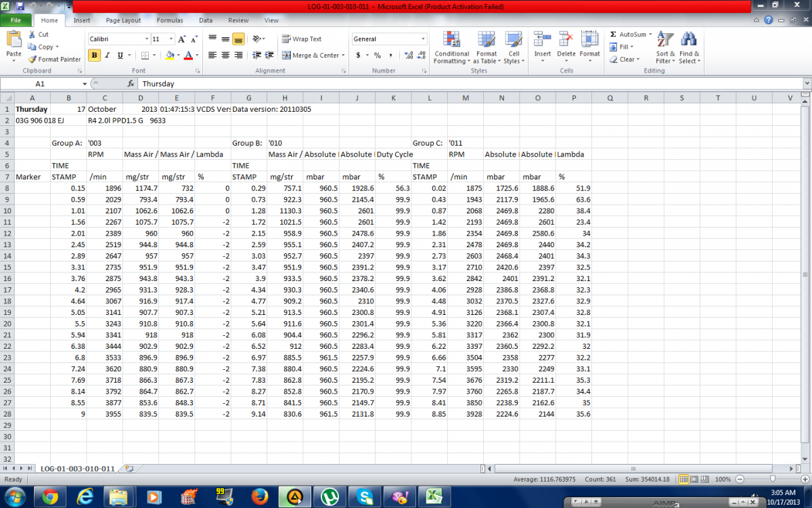Image resolution: width=812 pixels, height=508 pixels.
Task: Click the Borders button icon
Action: click(145, 56)
